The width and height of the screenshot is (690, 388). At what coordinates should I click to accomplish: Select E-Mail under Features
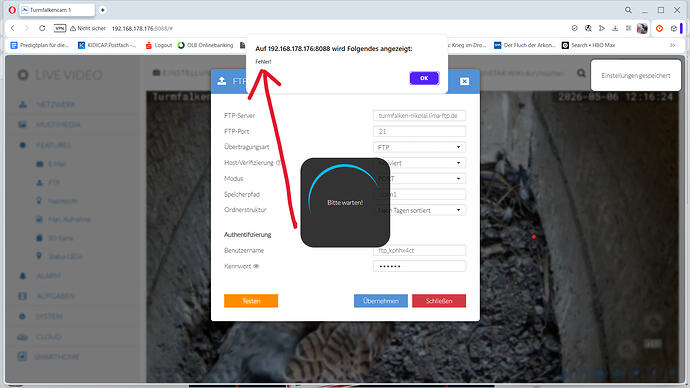coord(57,164)
